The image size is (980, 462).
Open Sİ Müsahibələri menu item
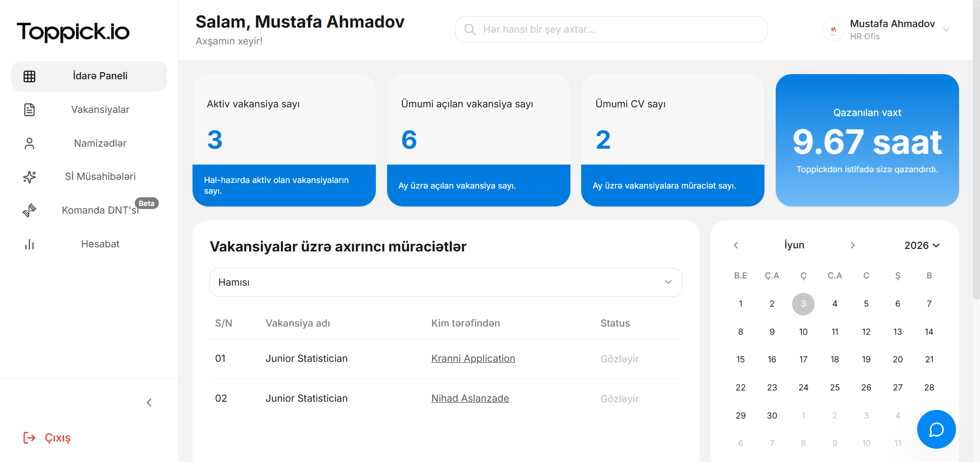[89, 177]
